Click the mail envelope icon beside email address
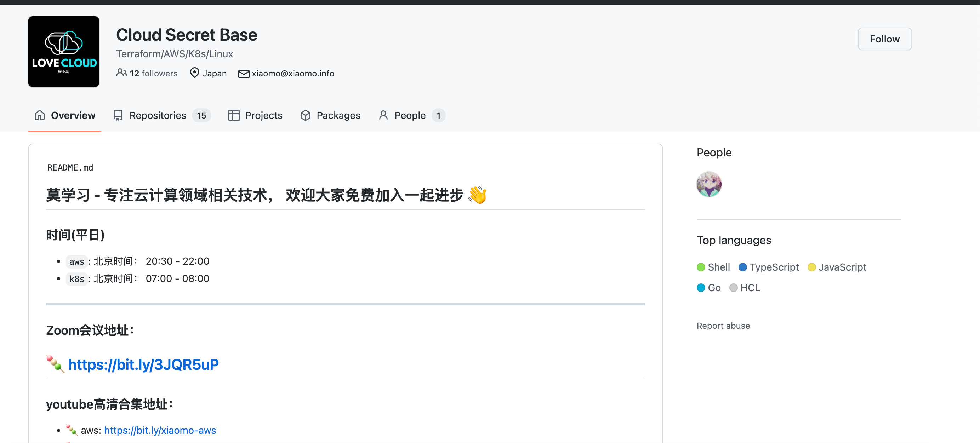Image resolution: width=980 pixels, height=443 pixels. pos(243,73)
